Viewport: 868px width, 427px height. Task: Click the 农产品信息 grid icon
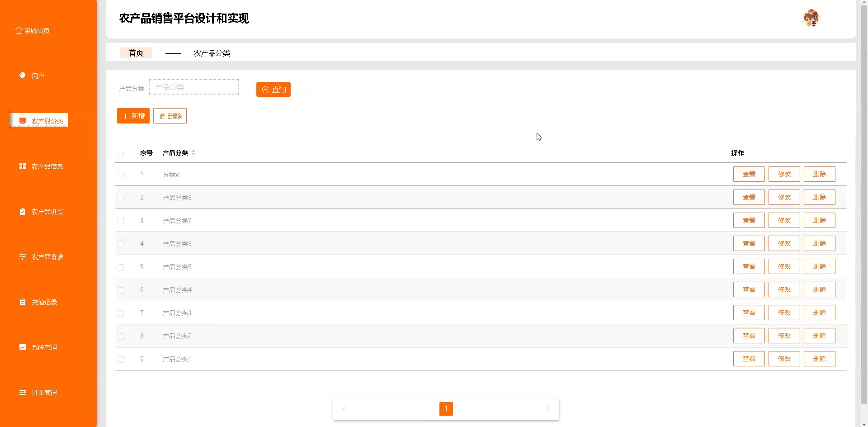coord(22,166)
